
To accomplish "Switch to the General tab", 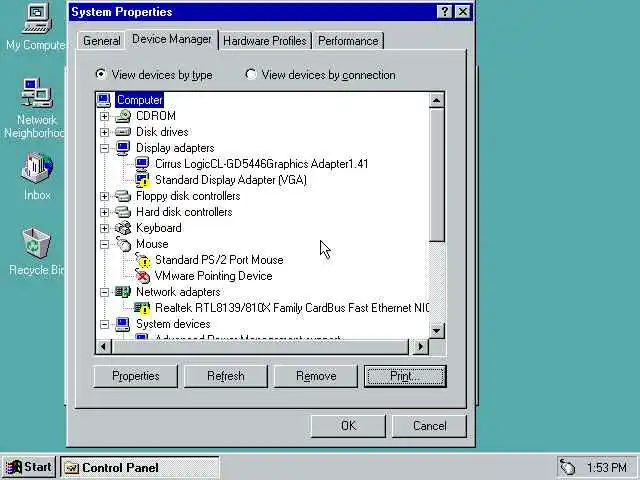I will [102, 41].
